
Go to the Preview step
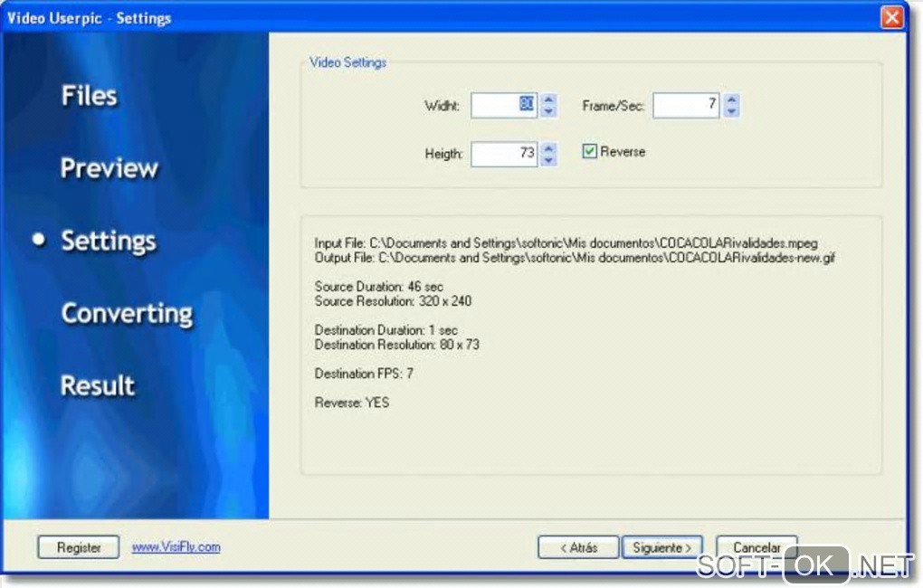(x=109, y=167)
